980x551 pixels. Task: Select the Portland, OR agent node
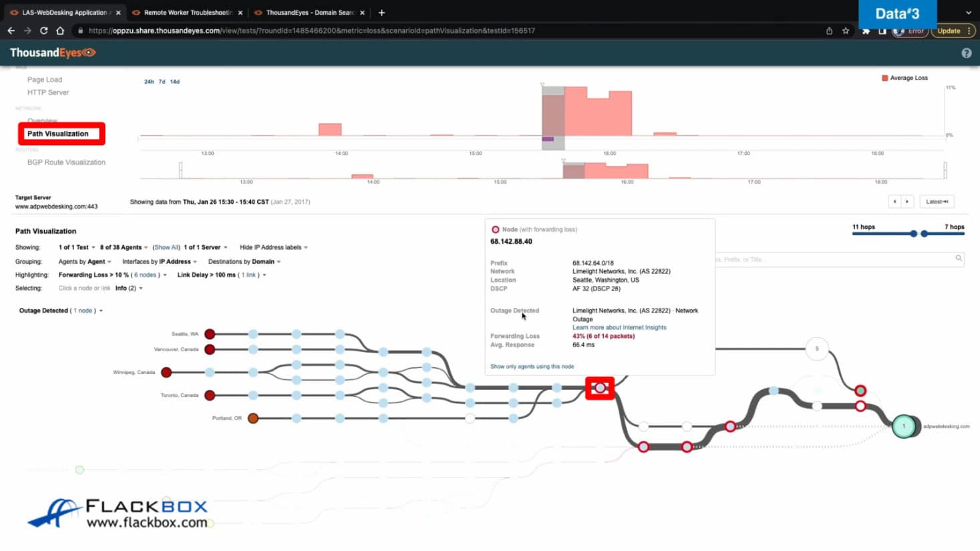pos(253,418)
